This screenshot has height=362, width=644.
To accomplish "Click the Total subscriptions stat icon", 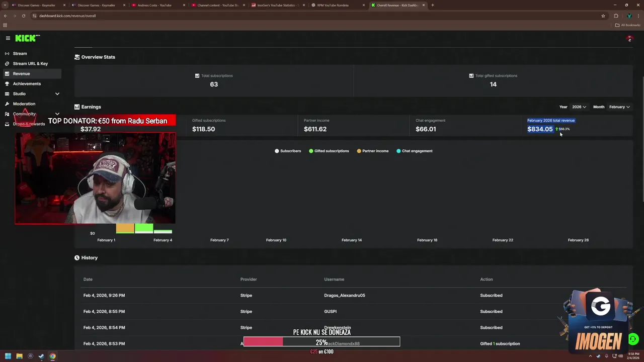I will 197,75.
